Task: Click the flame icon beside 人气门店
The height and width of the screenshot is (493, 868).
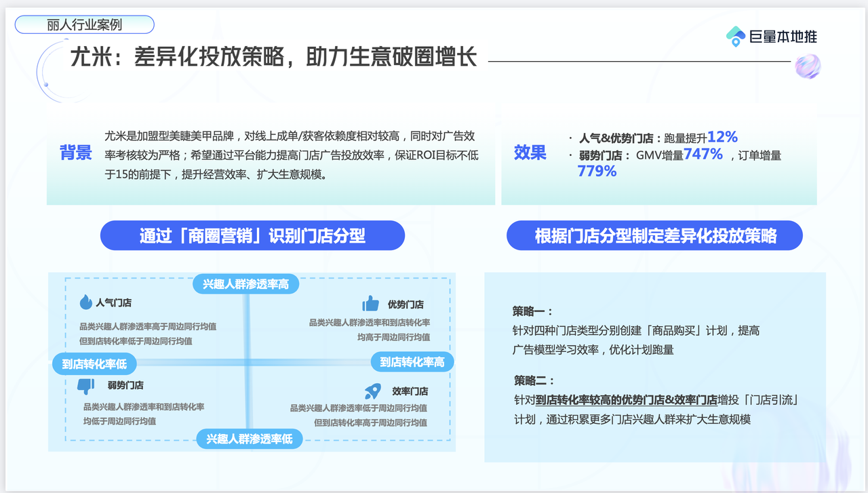Action: click(85, 302)
